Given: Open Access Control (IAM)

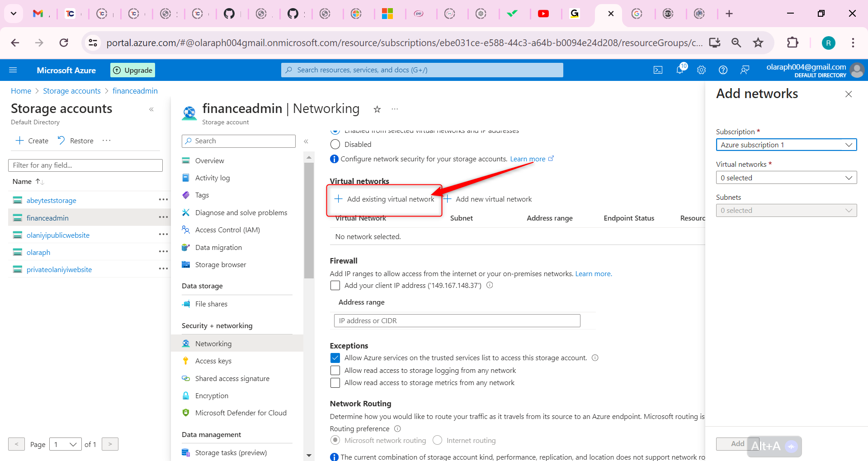Looking at the screenshot, I should click(227, 230).
